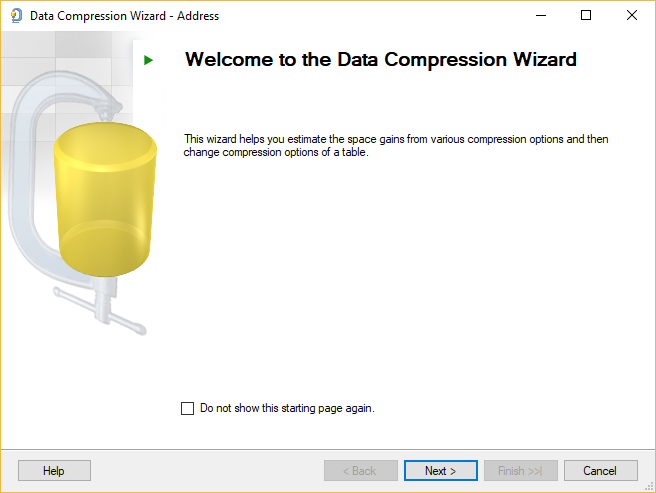
Task: Click the 'Welcome to the Data Compression Wizard' heading
Action: [x=381, y=60]
